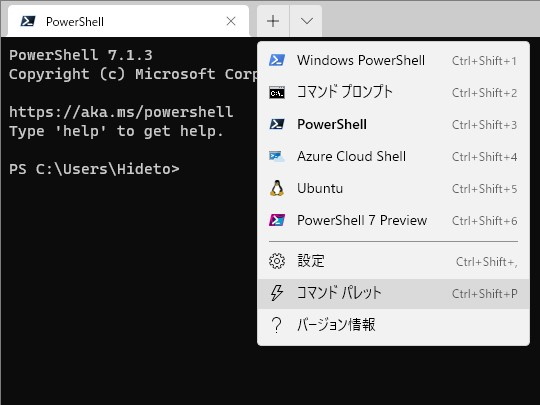Click the Ctrl+Shift+P shortcut label
The height and width of the screenshot is (405, 540).
[484, 294]
